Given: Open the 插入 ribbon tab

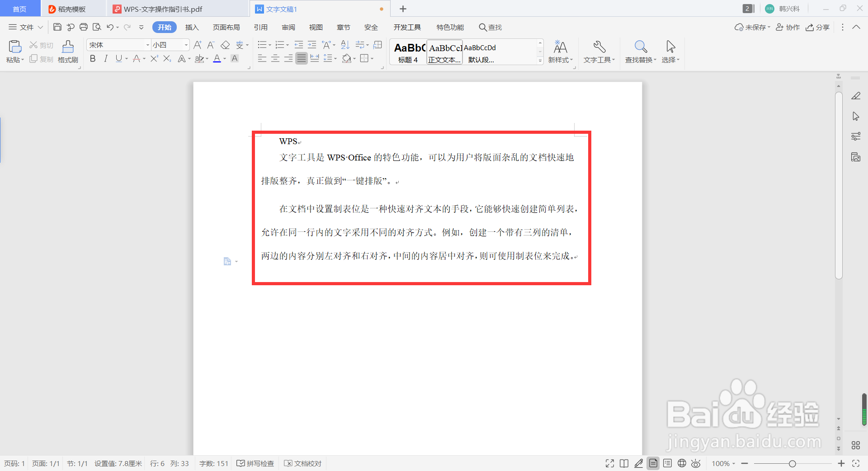Looking at the screenshot, I should pos(192,27).
